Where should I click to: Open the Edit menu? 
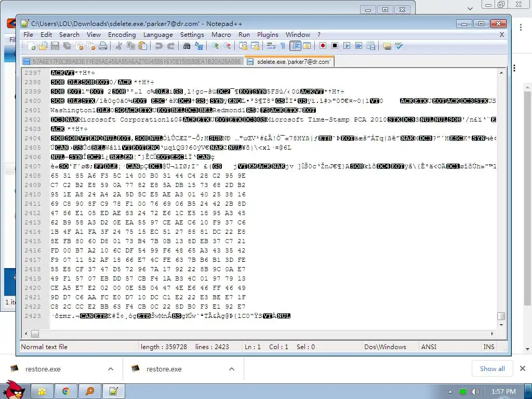(46, 35)
